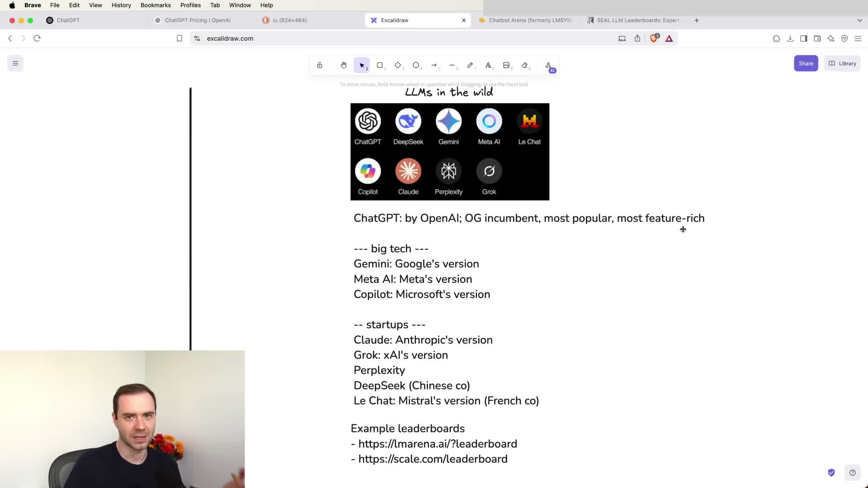
Task: Select the Ellipse shape tool
Action: coord(416,65)
